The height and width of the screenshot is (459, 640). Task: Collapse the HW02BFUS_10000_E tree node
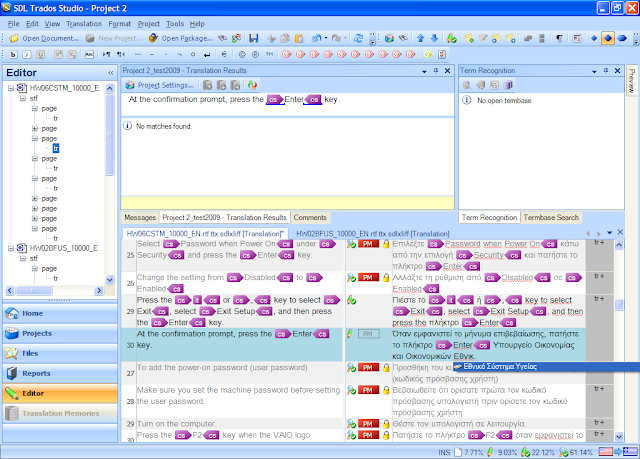pyautogui.click(x=11, y=248)
